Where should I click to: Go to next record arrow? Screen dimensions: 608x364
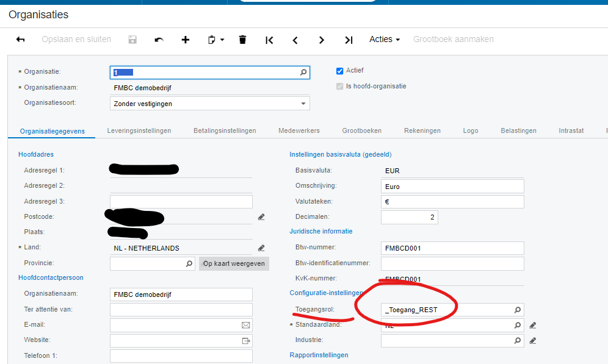[x=322, y=40]
